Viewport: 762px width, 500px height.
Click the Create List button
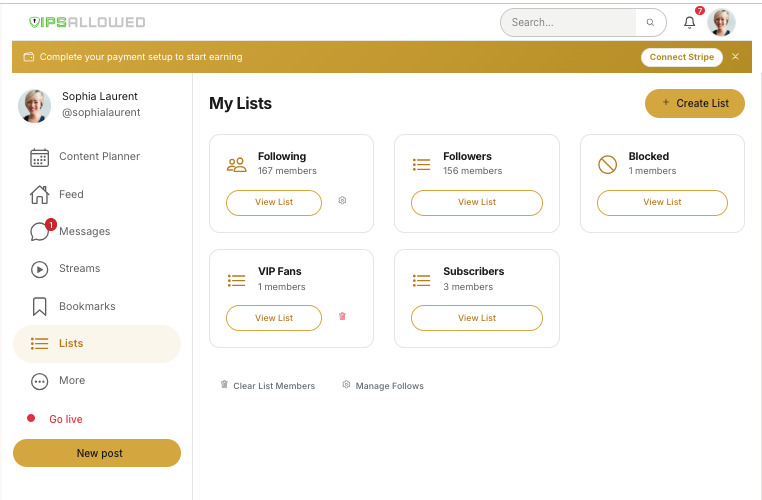(x=694, y=103)
